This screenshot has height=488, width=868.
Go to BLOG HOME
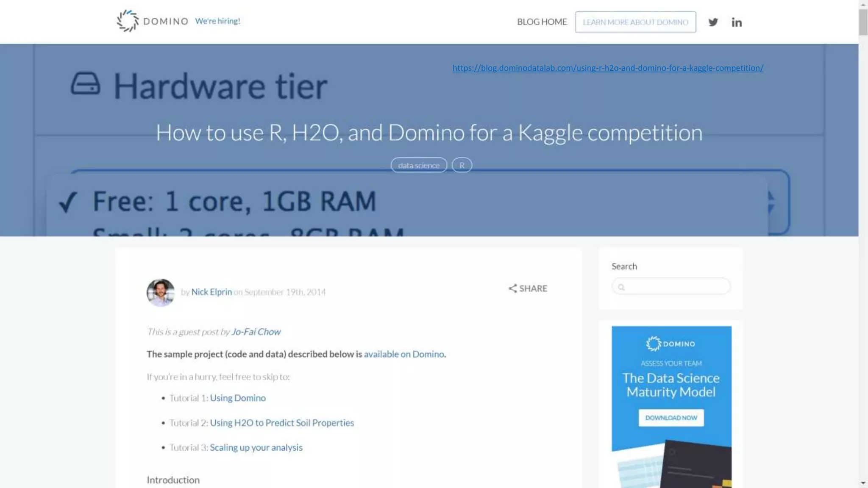tap(542, 22)
